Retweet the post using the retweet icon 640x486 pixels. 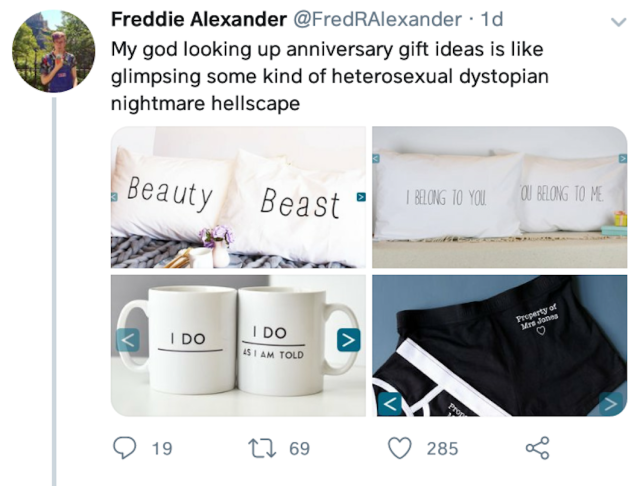click(x=262, y=448)
